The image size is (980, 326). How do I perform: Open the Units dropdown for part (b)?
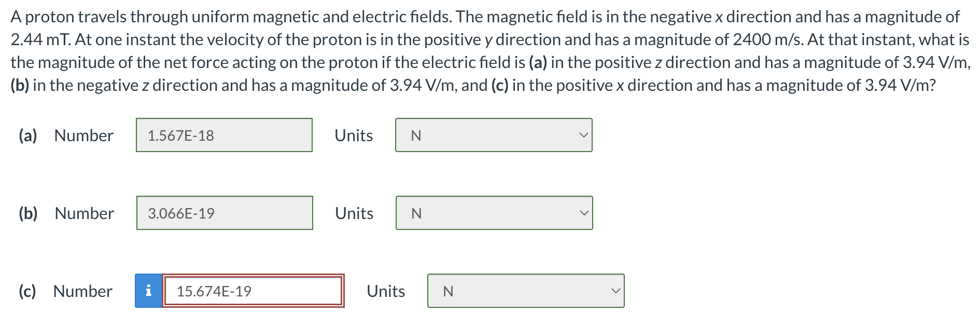[x=493, y=213]
